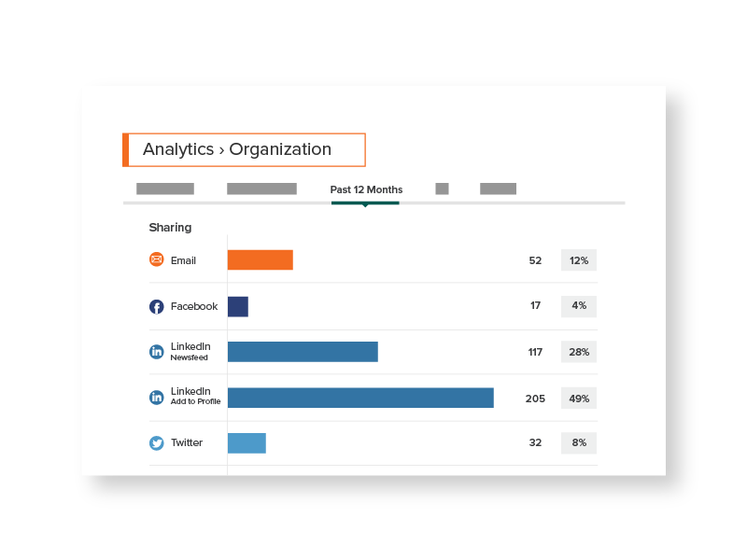Click the LinkedIn Add to Profile icon

[157, 398]
